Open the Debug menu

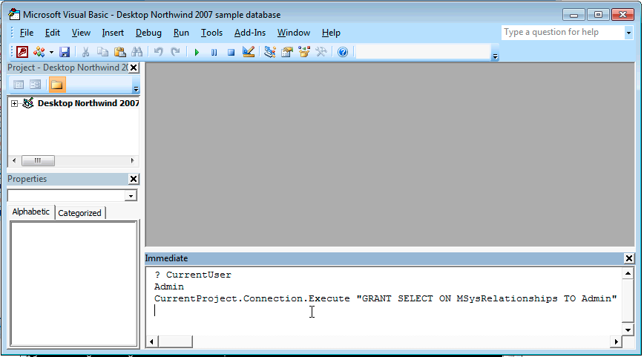[x=148, y=33]
